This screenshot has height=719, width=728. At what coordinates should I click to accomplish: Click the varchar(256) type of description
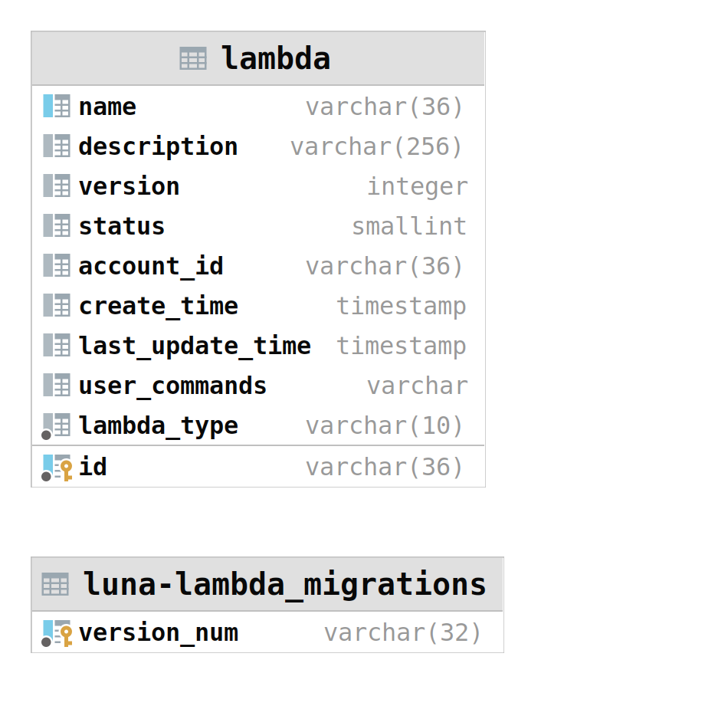pyautogui.click(x=376, y=146)
